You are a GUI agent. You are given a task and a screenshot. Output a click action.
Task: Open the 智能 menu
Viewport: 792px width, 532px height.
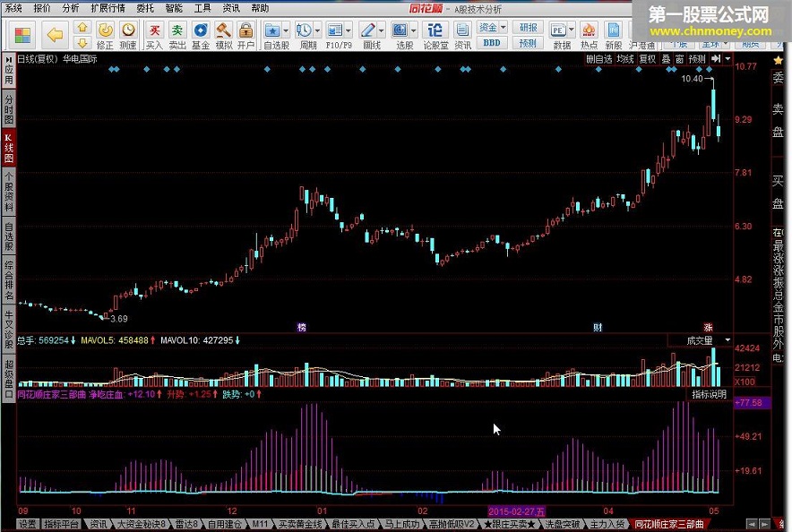pos(175,8)
